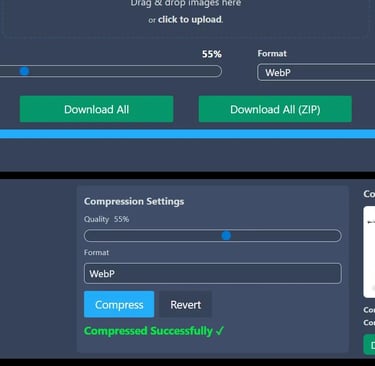Open Format dropdown in Compression Settings
The width and height of the screenshot is (375, 366).
[x=213, y=273]
